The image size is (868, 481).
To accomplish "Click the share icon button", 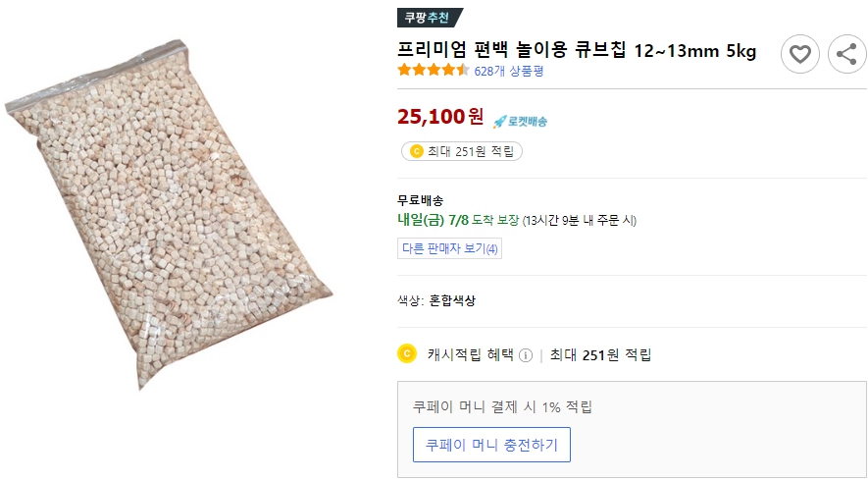I will click(x=847, y=54).
